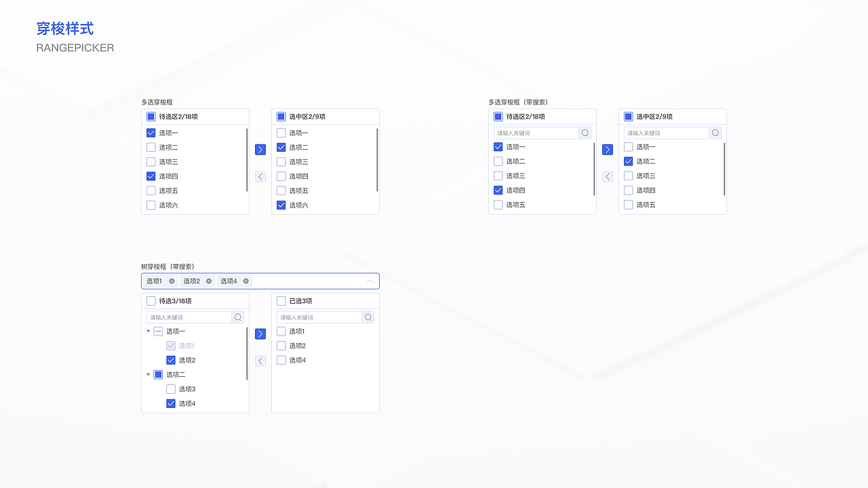Click search icon in the 待选3/18项 panel
The width and height of the screenshot is (868, 488).
click(x=238, y=317)
